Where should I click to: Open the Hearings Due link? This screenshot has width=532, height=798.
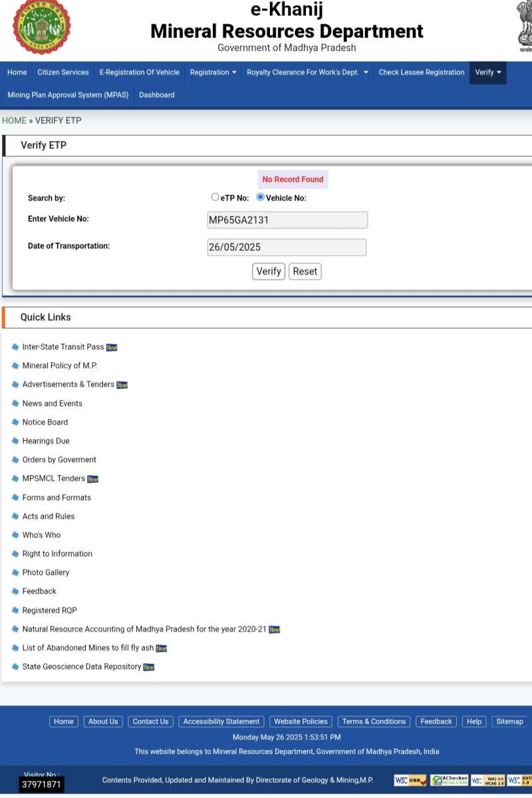point(46,440)
